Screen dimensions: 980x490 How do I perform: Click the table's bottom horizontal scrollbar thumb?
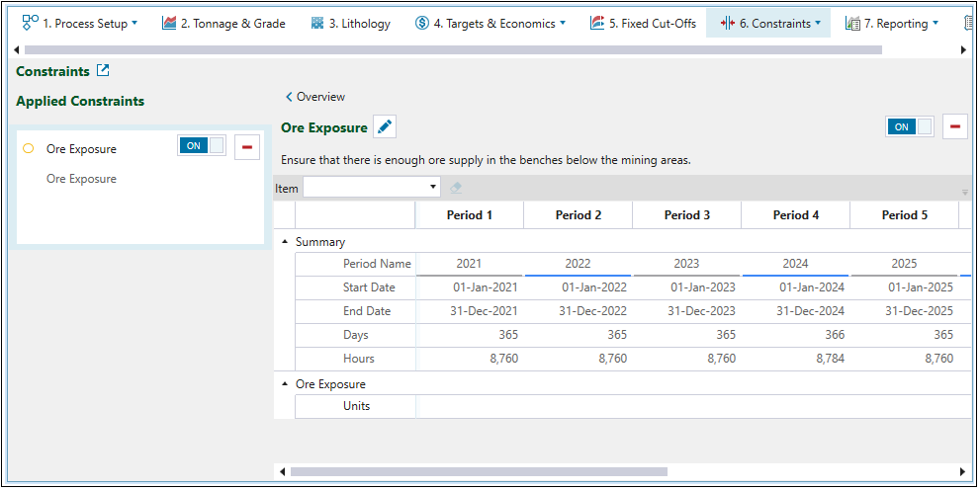click(479, 472)
